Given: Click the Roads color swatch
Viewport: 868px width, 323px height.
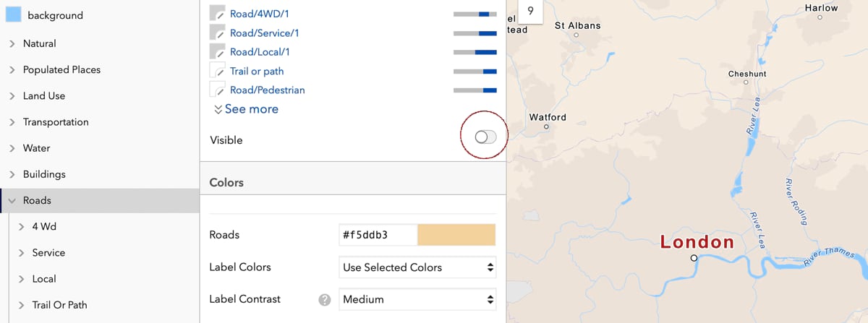Looking at the screenshot, I should pos(456,235).
